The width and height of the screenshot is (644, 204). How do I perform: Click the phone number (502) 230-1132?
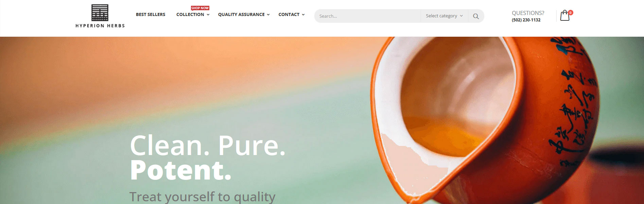(526, 20)
